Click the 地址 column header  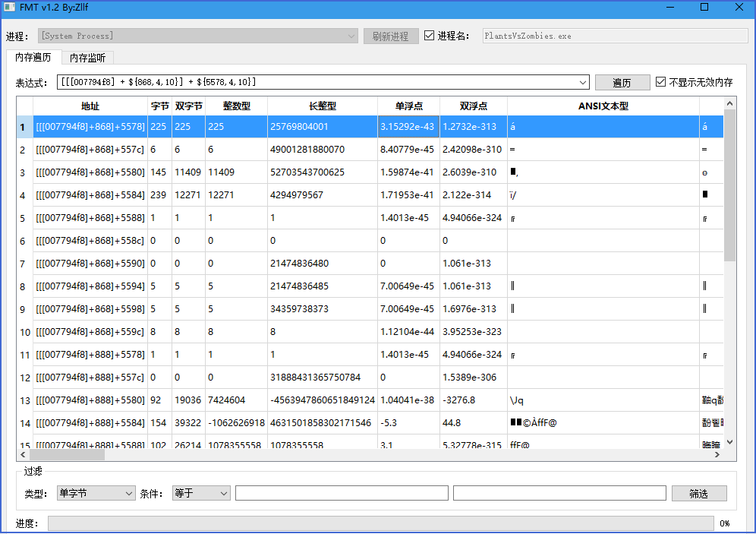tap(90, 106)
